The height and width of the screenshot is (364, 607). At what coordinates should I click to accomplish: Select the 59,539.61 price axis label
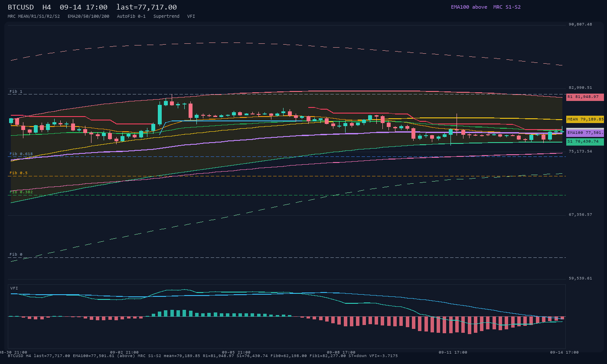(x=580, y=278)
